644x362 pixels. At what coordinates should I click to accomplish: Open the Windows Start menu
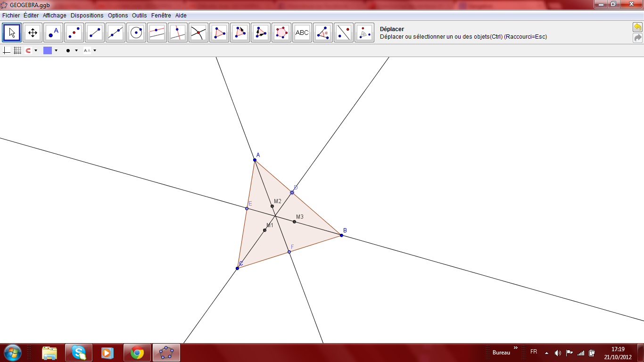tap(12, 353)
